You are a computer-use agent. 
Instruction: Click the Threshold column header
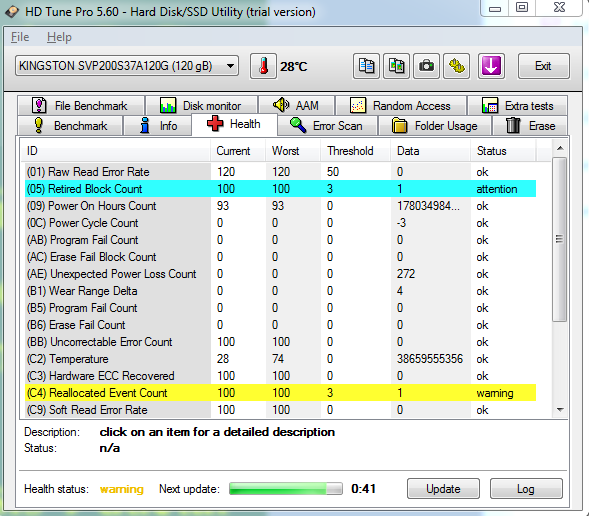pos(355,151)
